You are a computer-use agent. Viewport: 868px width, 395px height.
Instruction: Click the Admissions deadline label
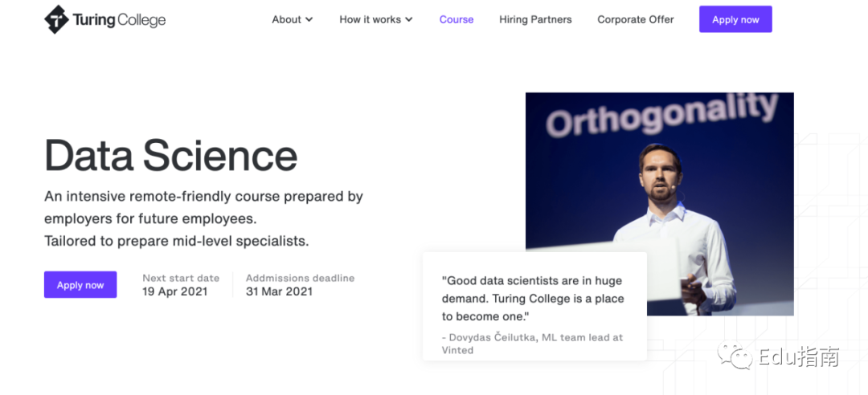tap(300, 279)
